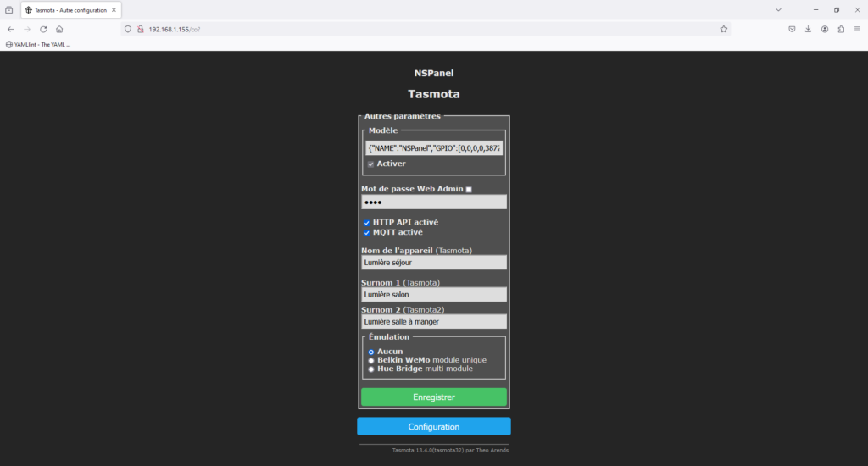868x466 pixels.
Task: Restore down the browser window
Action: pos(837,10)
